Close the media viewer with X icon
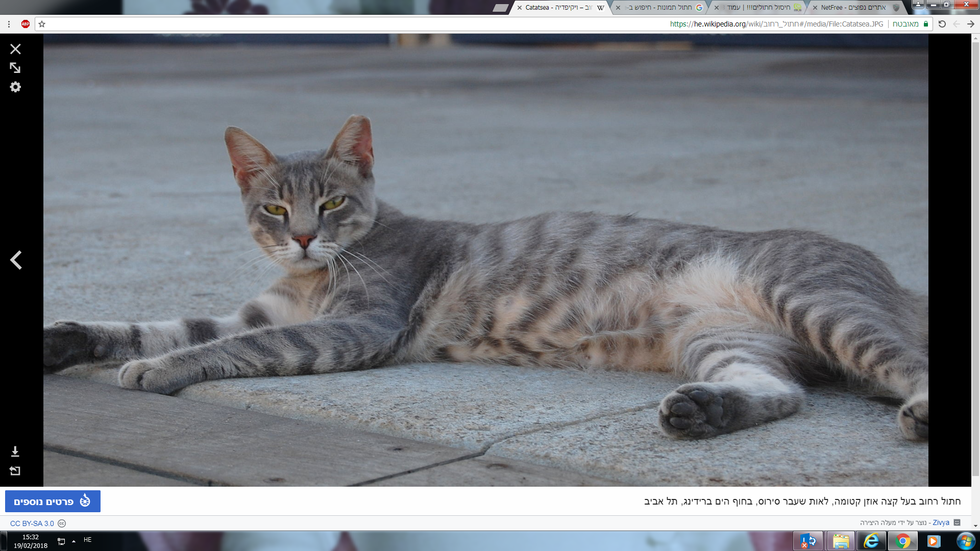 [15, 49]
